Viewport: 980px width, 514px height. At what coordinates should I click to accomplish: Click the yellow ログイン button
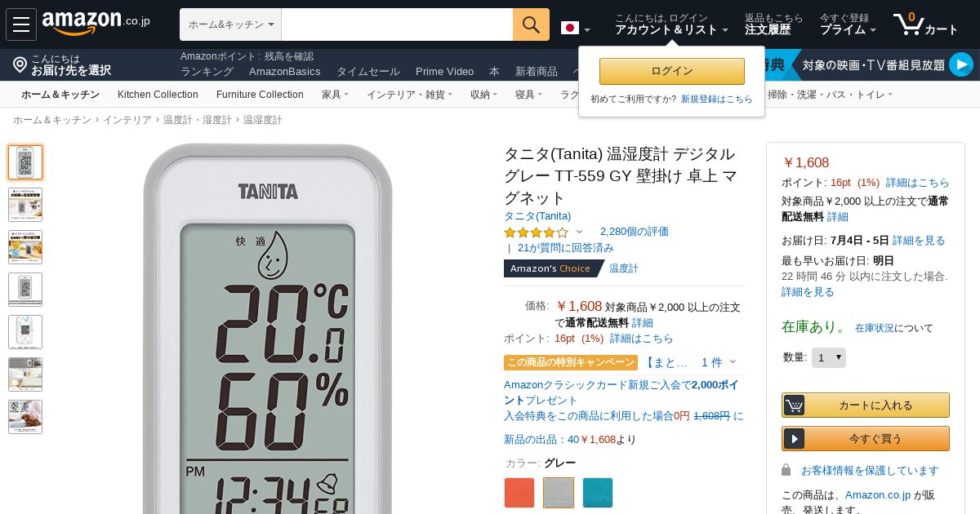pos(672,71)
